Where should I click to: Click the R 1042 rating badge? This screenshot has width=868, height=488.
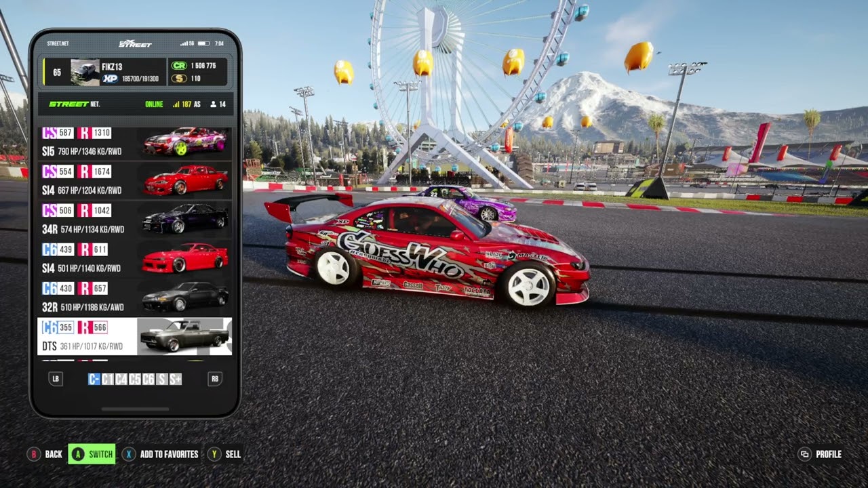(94, 210)
